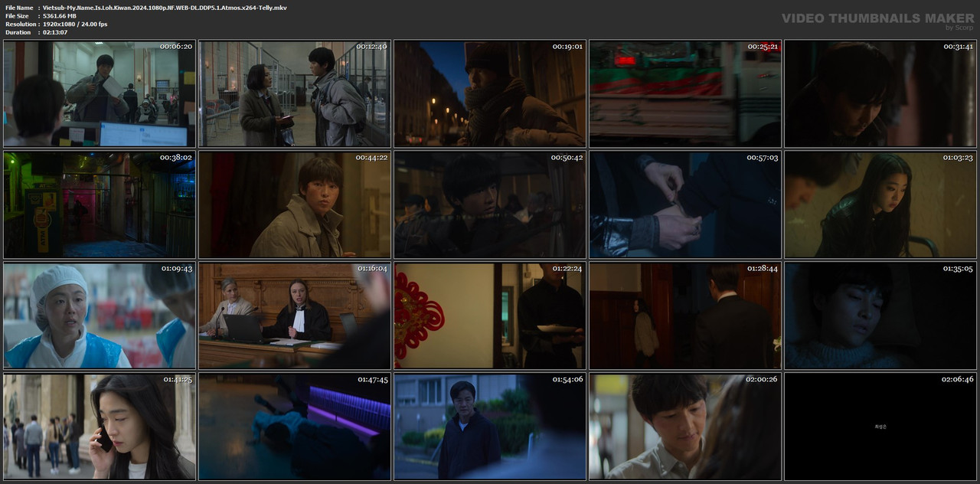
Task: Open the frame stamped 00:44:22
Action: (295, 204)
